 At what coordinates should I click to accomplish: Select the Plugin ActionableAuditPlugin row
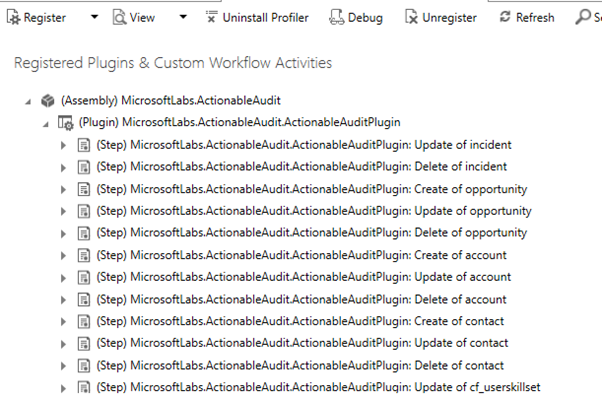pos(239,122)
